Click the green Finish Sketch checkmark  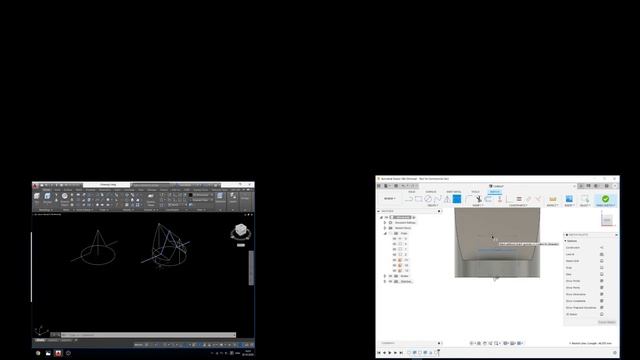pyautogui.click(x=605, y=199)
